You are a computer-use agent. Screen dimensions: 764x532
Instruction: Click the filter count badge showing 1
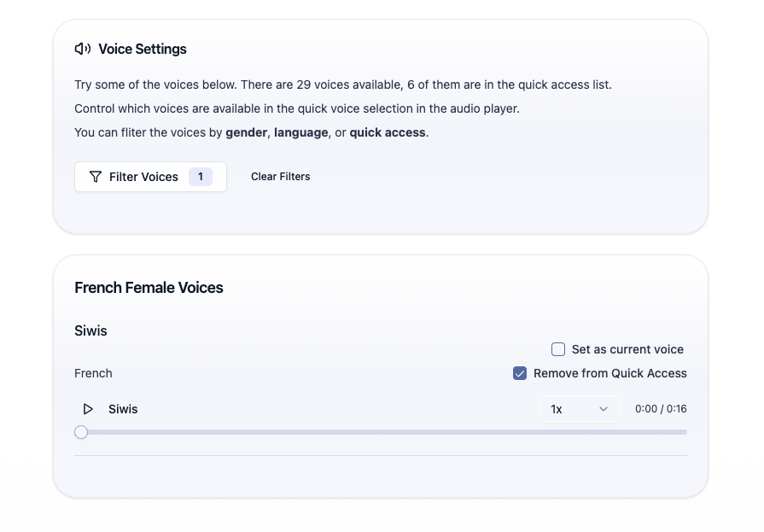coord(201,177)
